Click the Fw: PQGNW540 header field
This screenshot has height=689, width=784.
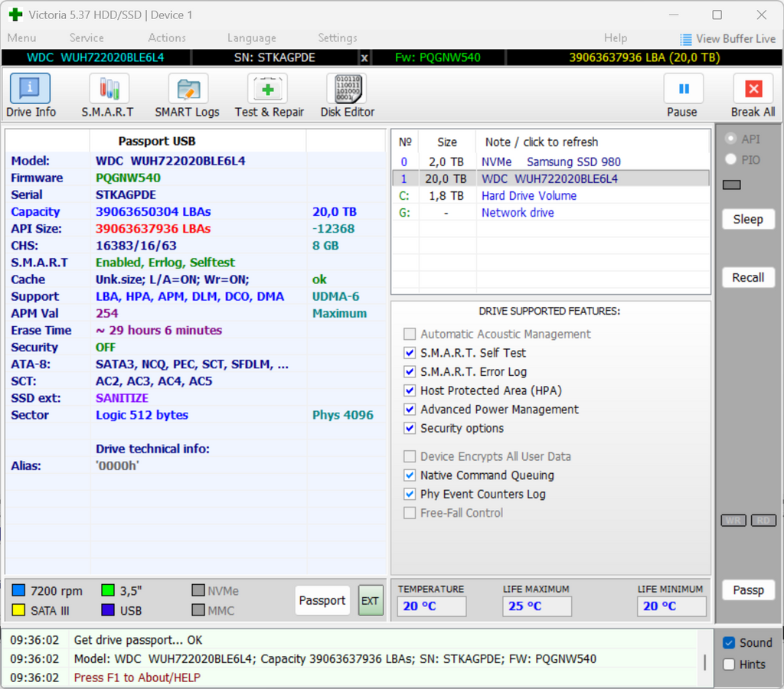coord(437,58)
